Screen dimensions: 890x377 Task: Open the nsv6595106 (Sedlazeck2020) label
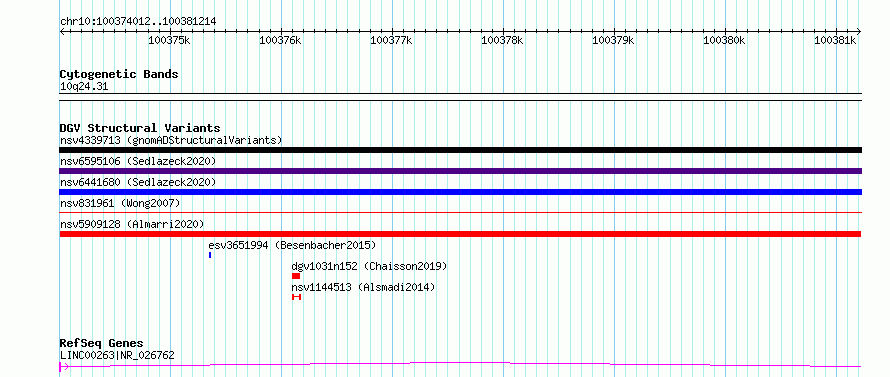(138, 161)
